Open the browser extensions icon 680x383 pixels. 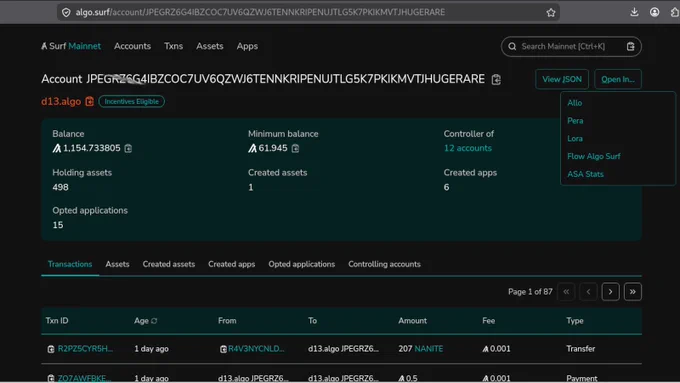coord(674,12)
